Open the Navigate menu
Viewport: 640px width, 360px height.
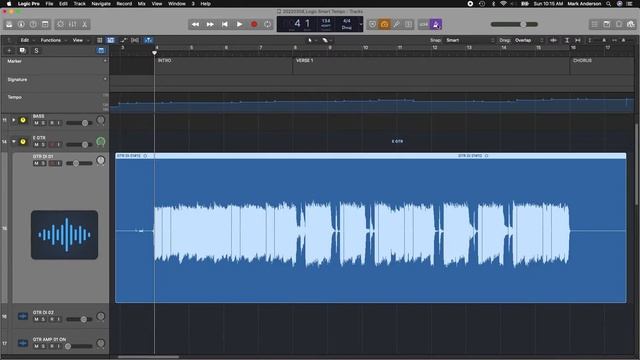101,4
